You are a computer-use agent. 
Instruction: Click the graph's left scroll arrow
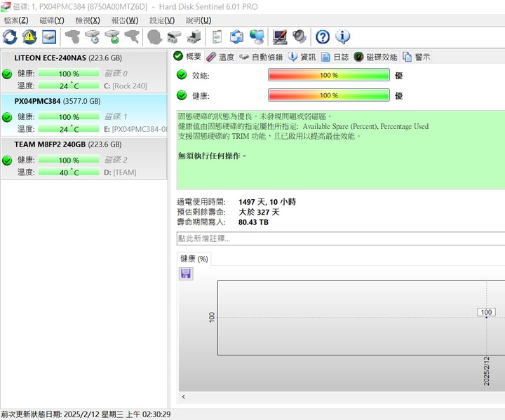(x=184, y=396)
